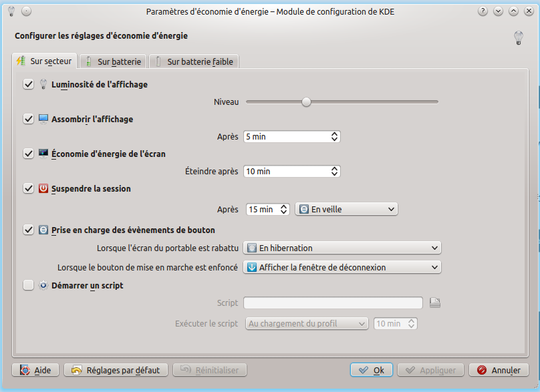Click the red power icon beside Suspendre la session

pos(43,189)
